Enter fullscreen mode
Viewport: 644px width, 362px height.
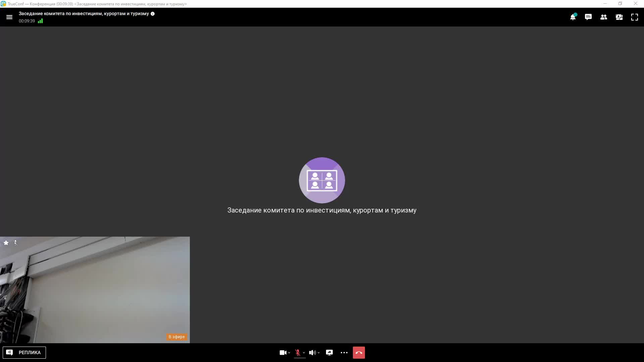coord(635,17)
